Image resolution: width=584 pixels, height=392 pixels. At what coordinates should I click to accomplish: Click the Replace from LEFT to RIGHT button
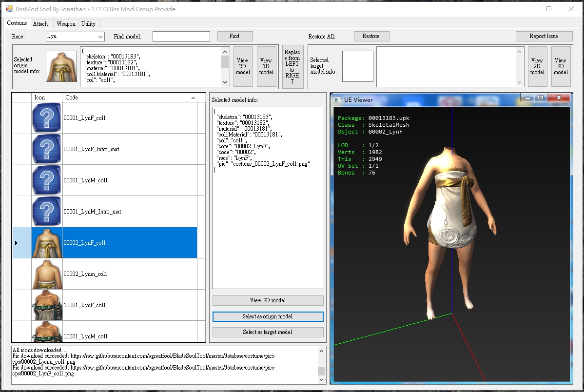point(292,67)
